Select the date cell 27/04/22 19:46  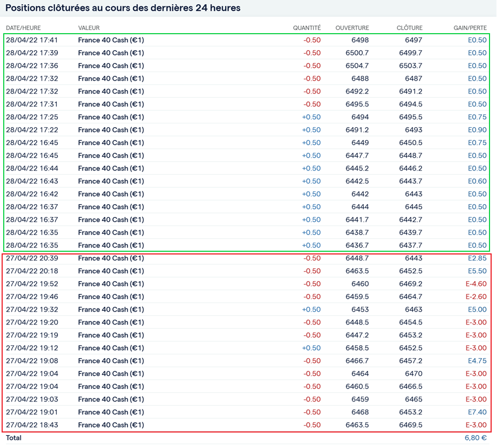[x=32, y=297]
